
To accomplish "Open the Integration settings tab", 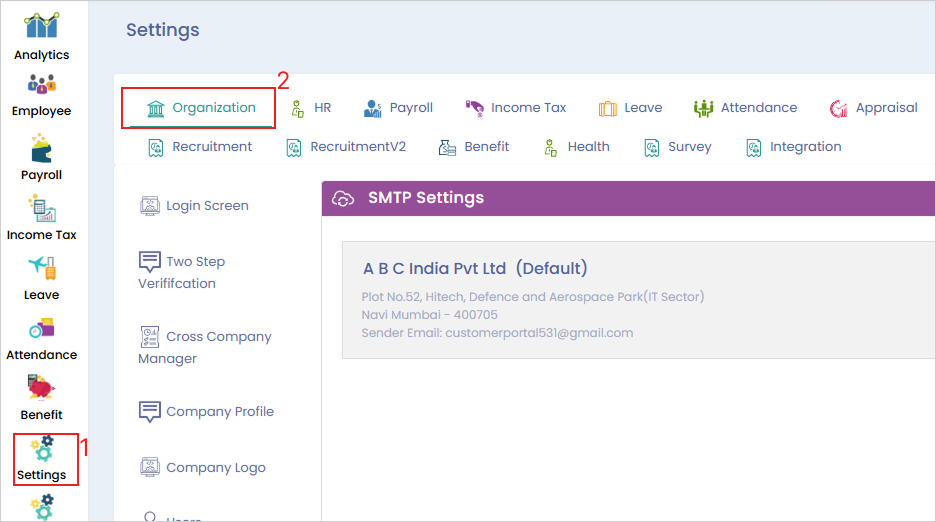I will pyautogui.click(x=793, y=147).
